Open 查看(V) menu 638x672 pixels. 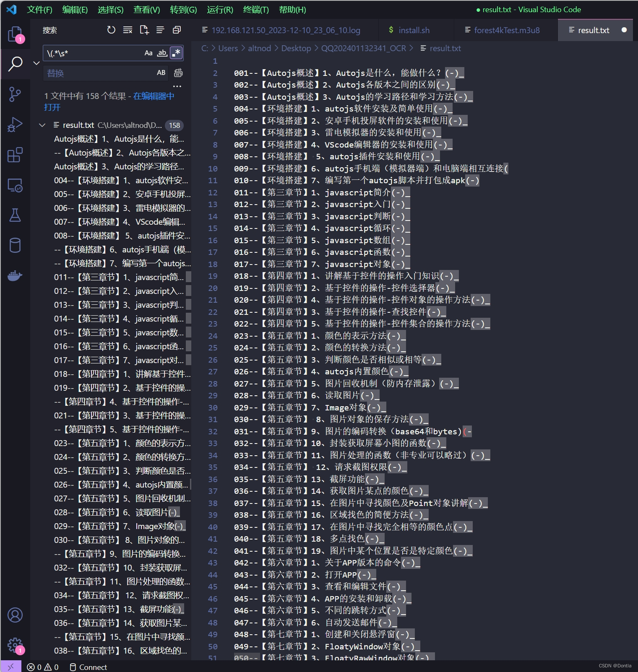146,9
